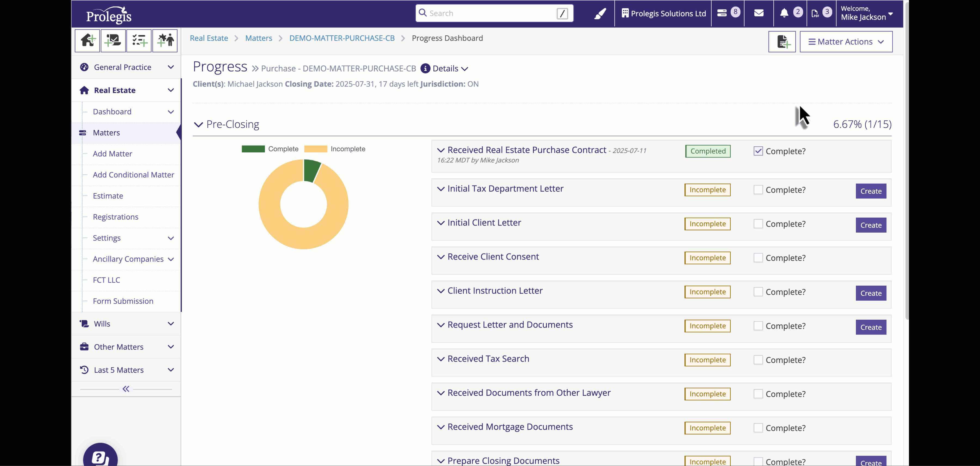Click the Incomplete legend color swatch
The width and height of the screenshot is (980, 466).
(316, 149)
